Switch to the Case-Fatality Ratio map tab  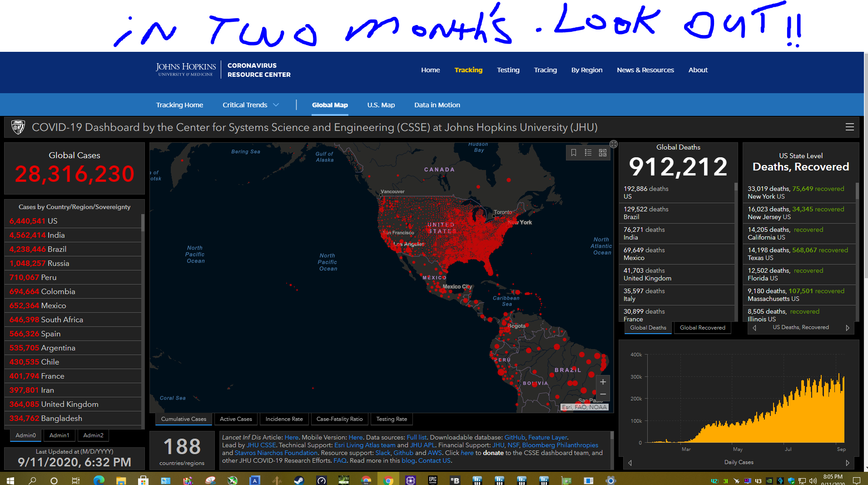coord(339,419)
